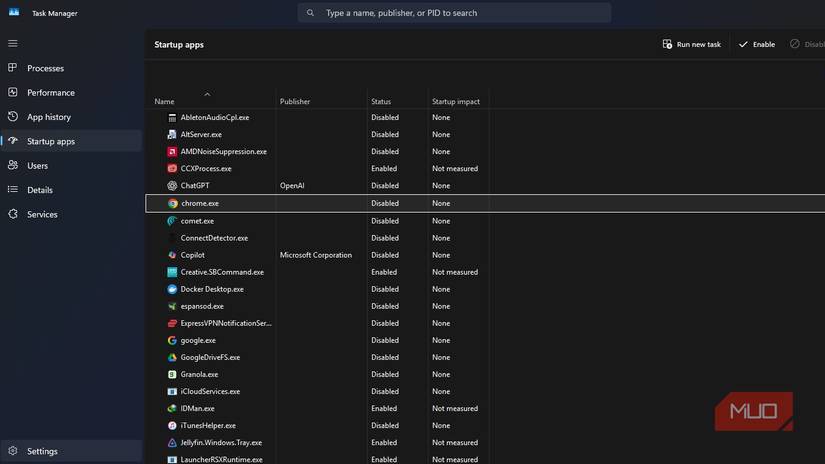Click the Run new task button
The width and height of the screenshot is (825, 464).
(x=692, y=44)
